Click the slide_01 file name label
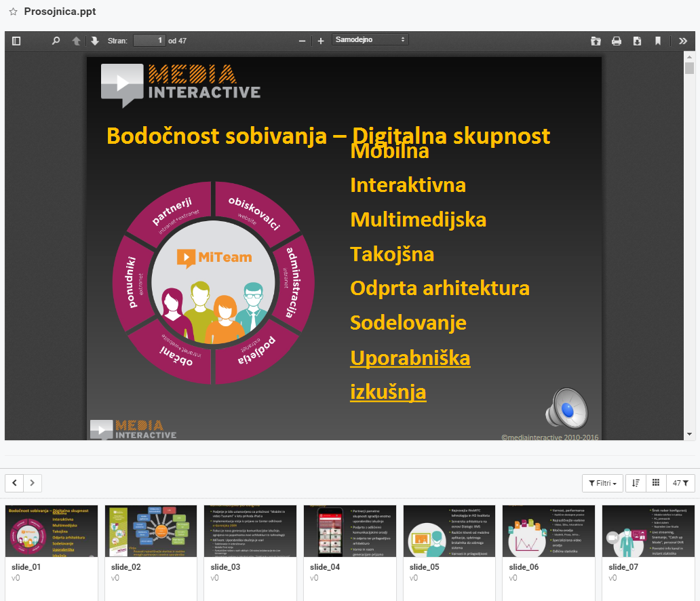The width and height of the screenshot is (700, 601). click(x=26, y=566)
